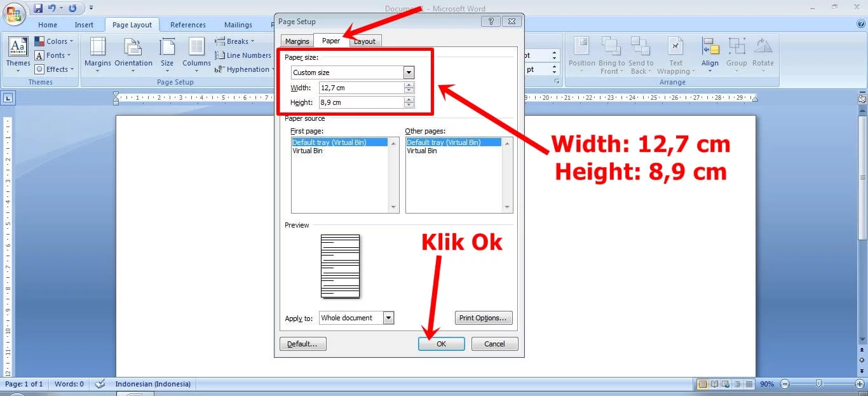868x396 pixels.
Task: Open theme Effects dropdown
Action: click(x=54, y=69)
